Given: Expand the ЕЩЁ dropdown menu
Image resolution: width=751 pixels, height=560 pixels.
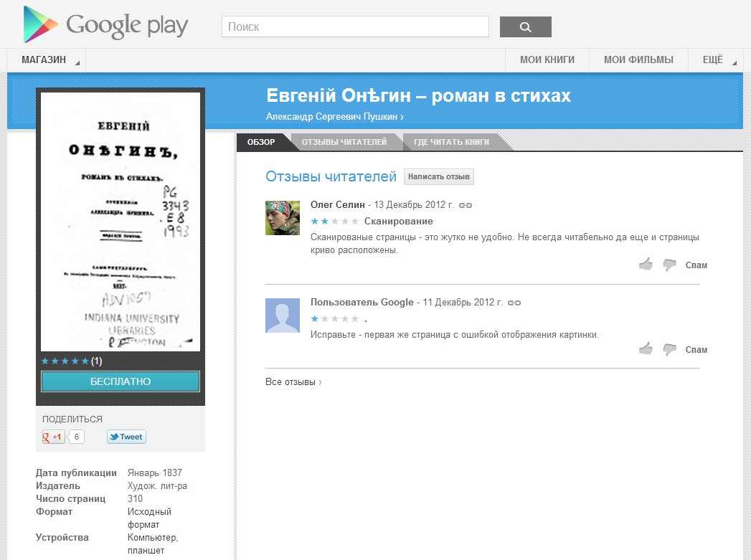Looking at the screenshot, I should [716, 60].
